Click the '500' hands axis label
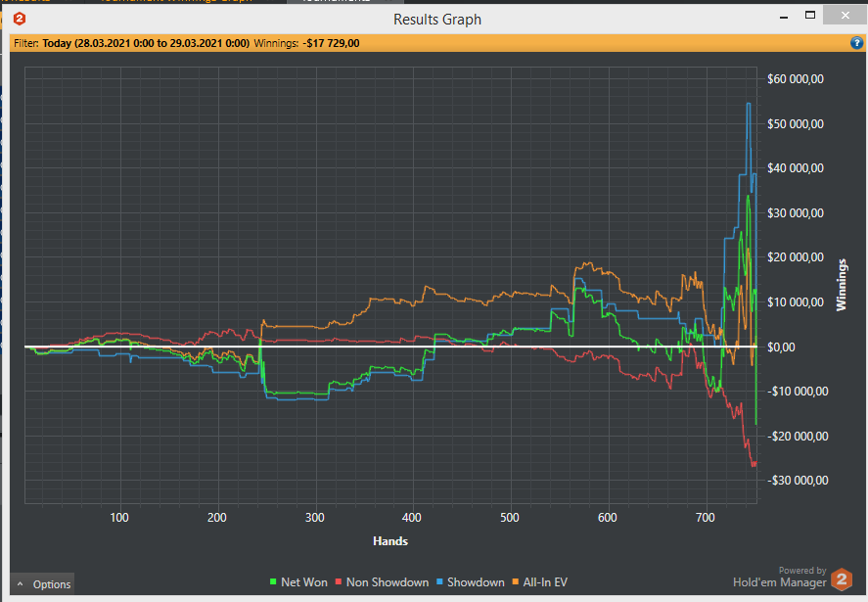This screenshot has height=602, width=868. (510, 518)
